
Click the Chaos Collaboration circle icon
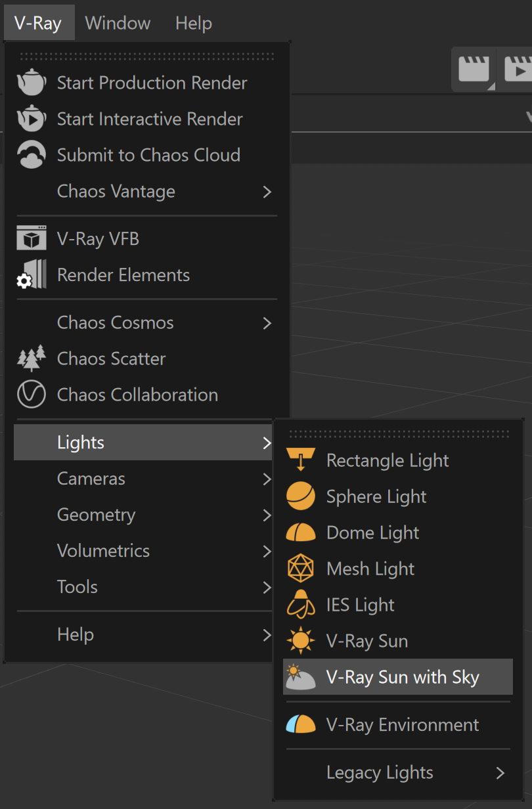click(x=32, y=395)
